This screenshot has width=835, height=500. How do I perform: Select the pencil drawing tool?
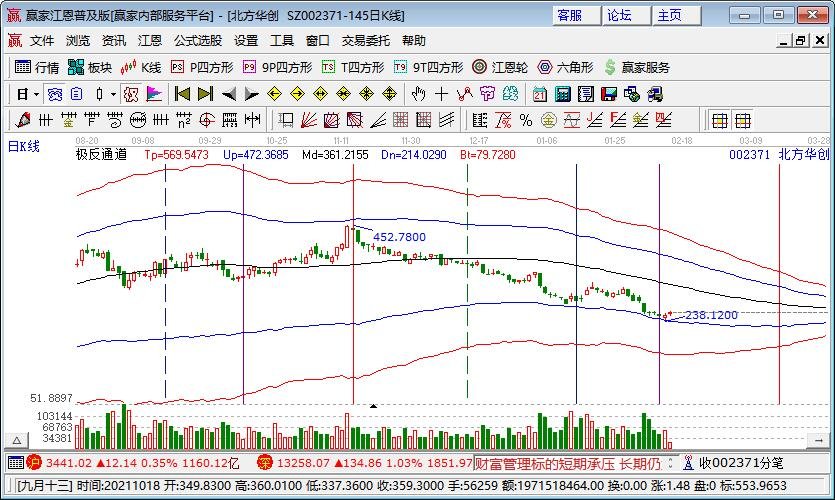tap(23, 120)
